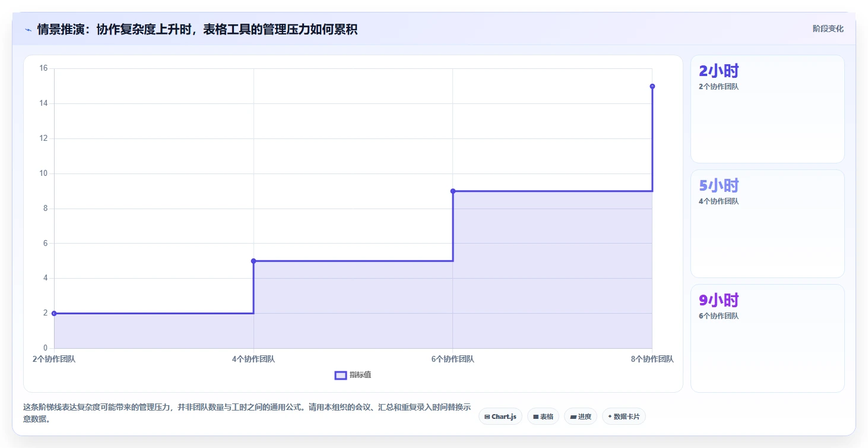Image resolution: width=868 pixels, height=448 pixels.
Task: Click the y-axis value 16
Action: point(43,68)
